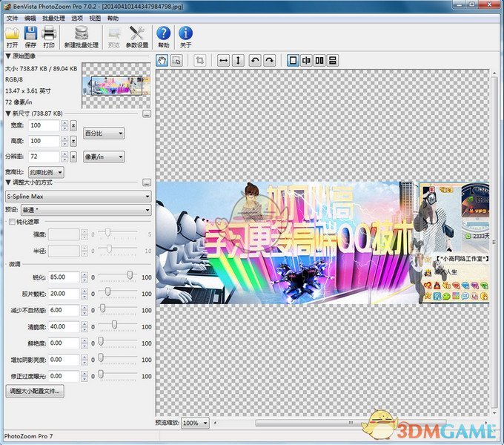Increase the 宽度 value with stepper
The width and height of the screenshot is (504, 445).
64,123
